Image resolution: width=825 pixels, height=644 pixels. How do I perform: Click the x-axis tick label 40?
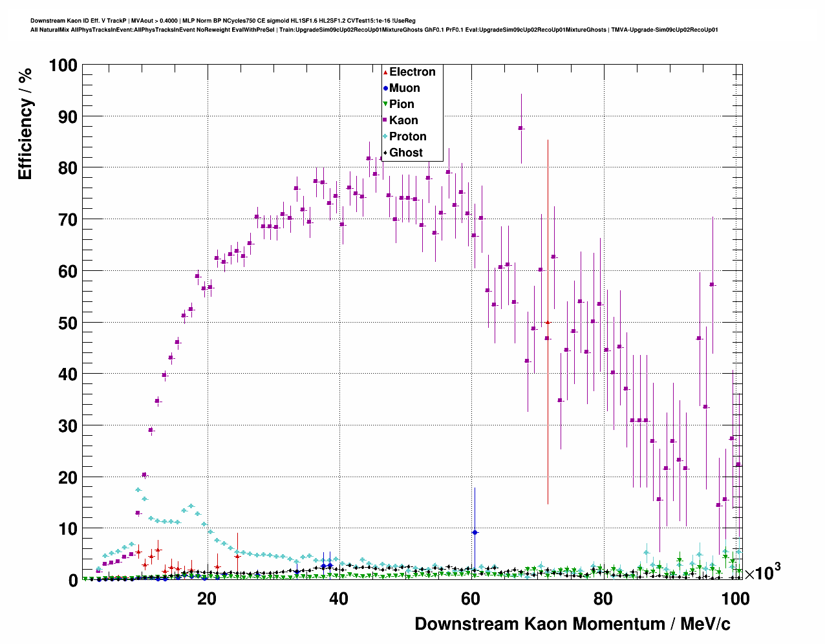pos(339,599)
